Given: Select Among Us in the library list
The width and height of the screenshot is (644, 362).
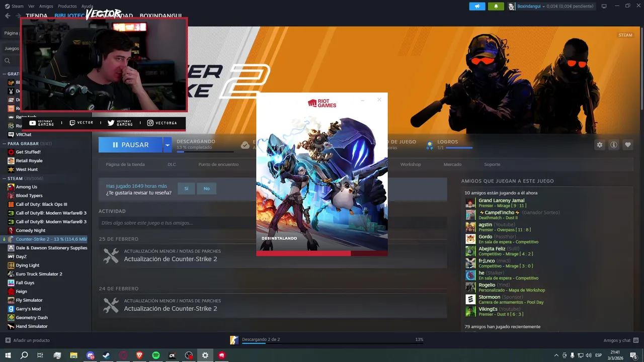Looking at the screenshot, I should (x=26, y=187).
